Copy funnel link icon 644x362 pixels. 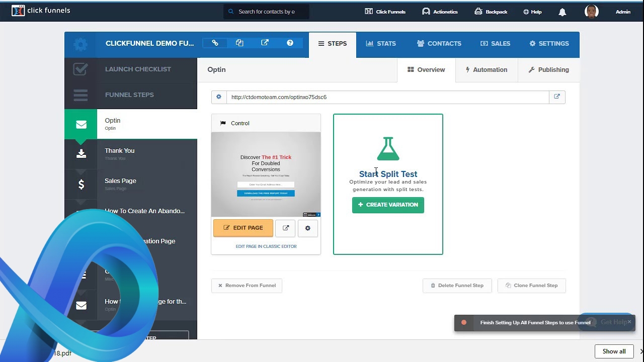(215, 43)
